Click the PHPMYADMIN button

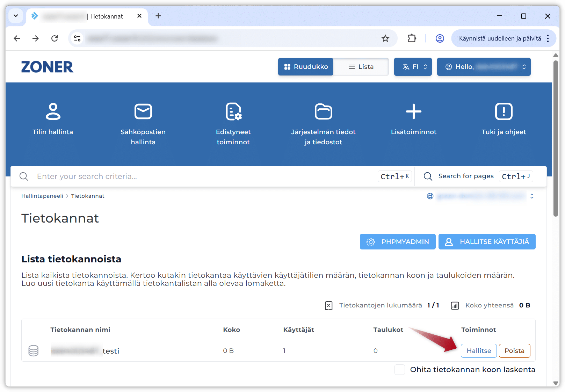(398, 242)
